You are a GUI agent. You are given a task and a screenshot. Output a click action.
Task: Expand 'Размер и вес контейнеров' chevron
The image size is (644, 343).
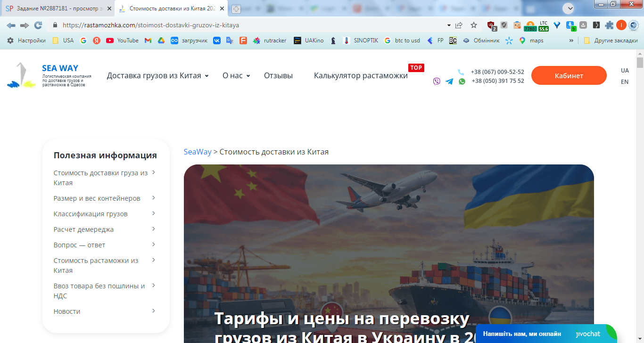tap(154, 198)
